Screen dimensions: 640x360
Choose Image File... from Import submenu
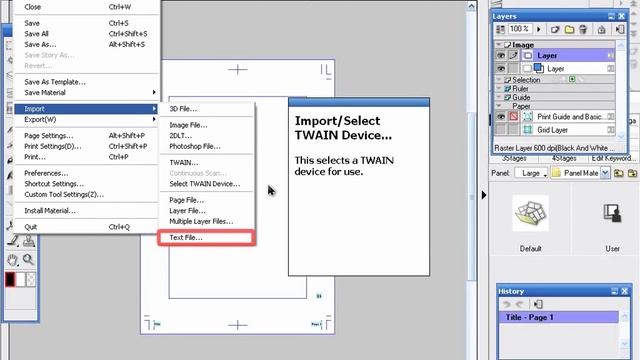pos(206,125)
